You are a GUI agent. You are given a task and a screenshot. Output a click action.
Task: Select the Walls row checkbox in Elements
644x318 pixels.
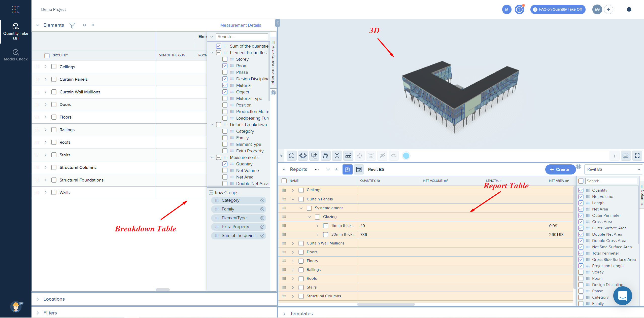click(x=54, y=192)
